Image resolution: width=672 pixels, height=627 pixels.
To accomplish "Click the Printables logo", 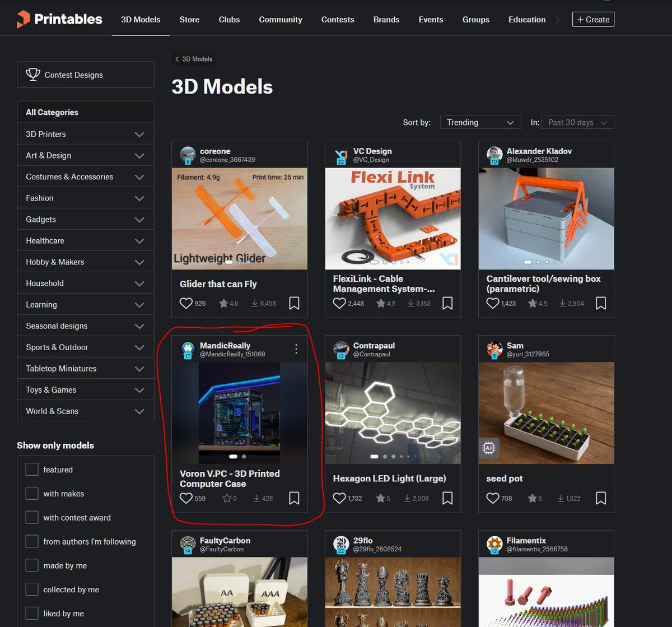I will (59, 19).
